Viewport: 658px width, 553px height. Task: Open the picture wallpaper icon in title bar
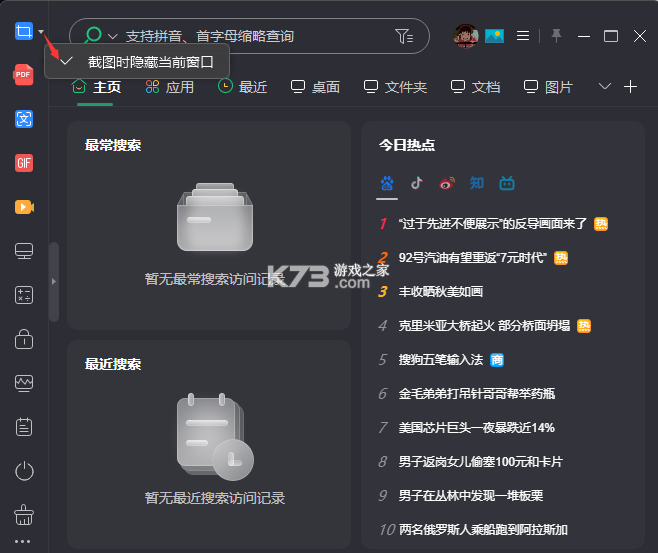(x=494, y=36)
